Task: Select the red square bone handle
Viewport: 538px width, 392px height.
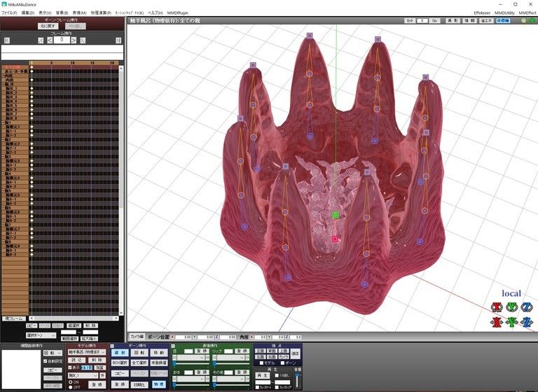Action: tap(335, 239)
